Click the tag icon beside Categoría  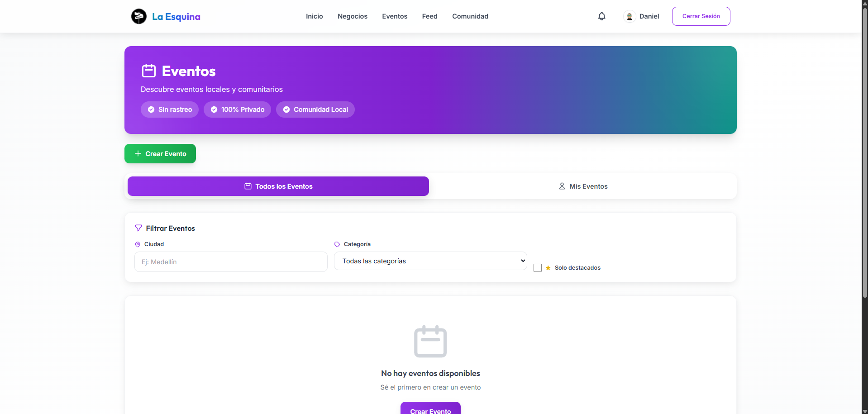pos(337,244)
